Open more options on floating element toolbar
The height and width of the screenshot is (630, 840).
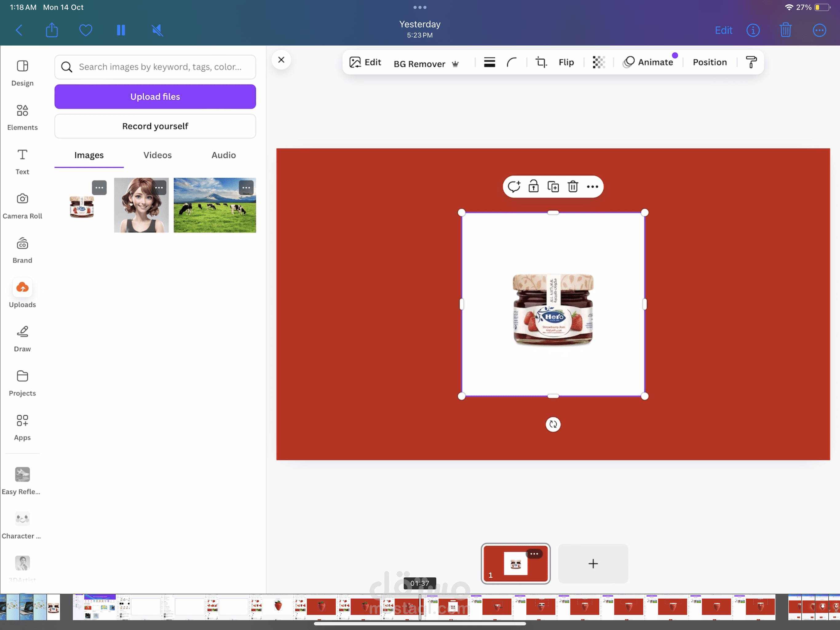tap(592, 186)
